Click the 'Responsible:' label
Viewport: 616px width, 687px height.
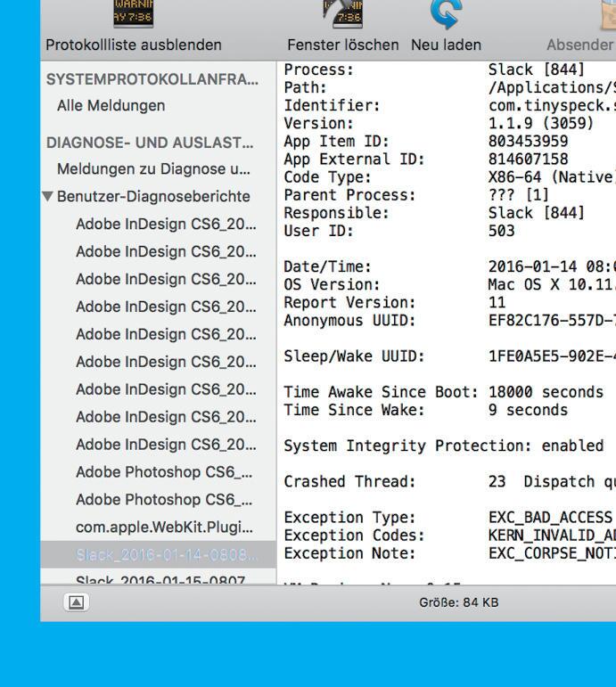pyautogui.click(x=336, y=213)
